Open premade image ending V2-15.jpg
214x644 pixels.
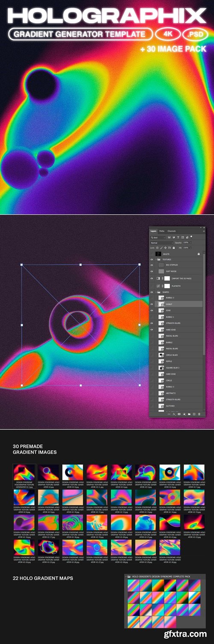coord(194,497)
